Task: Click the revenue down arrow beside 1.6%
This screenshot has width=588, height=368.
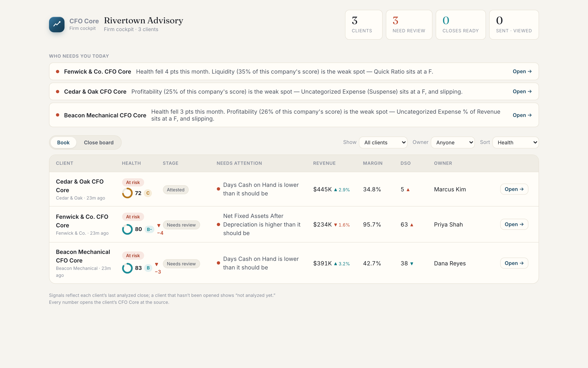Action: [x=336, y=225]
